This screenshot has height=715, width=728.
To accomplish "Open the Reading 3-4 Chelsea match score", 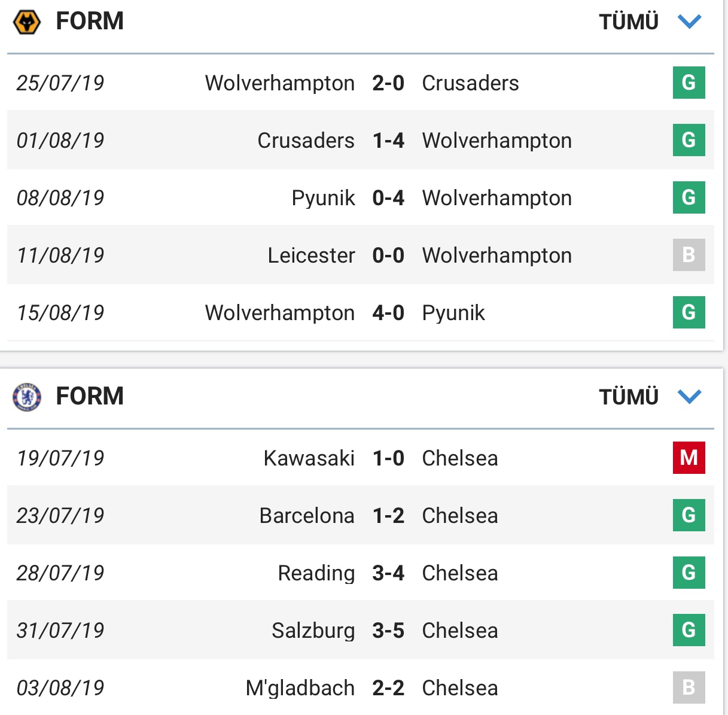I will [x=388, y=573].
